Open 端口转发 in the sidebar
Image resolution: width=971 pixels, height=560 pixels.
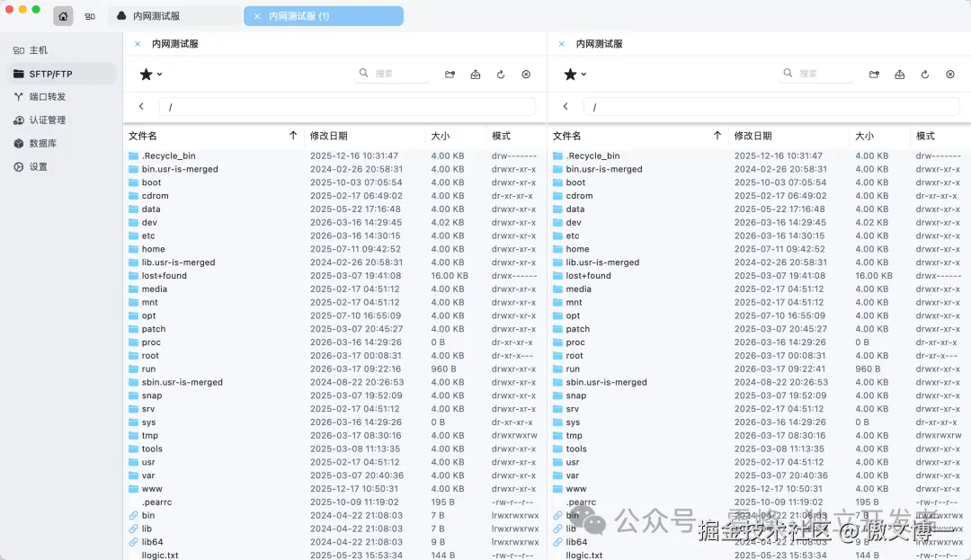click(62, 96)
